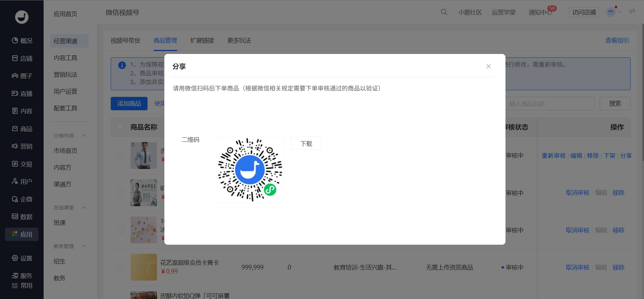Open 直播 section in left sidebar
The height and width of the screenshot is (299, 644).
pyautogui.click(x=22, y=94)
